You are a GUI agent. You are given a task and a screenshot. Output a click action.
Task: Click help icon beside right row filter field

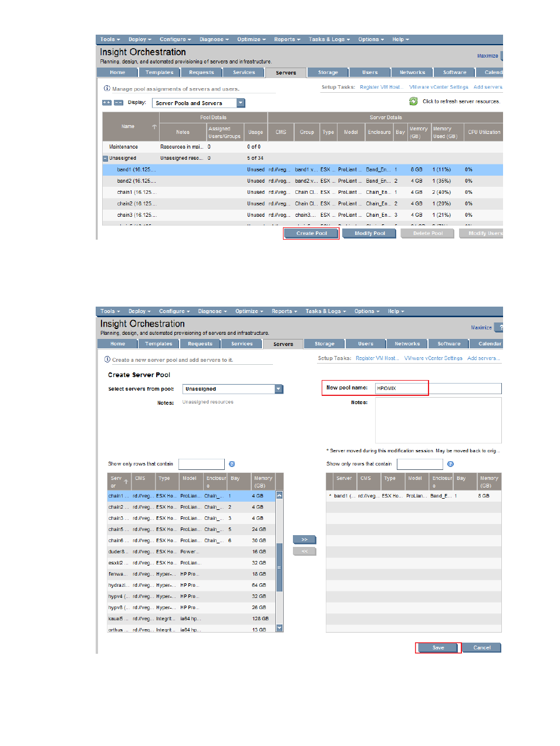[x=450, y=464]
